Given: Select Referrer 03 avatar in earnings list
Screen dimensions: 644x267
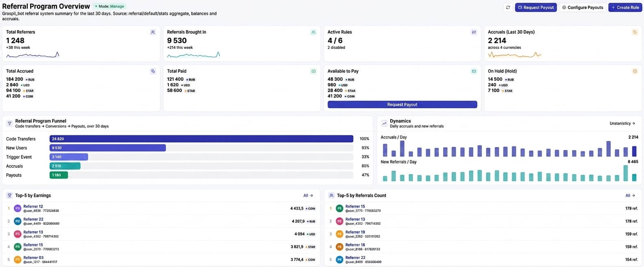Looking at the screenshot, I should [x=17, y=259].
